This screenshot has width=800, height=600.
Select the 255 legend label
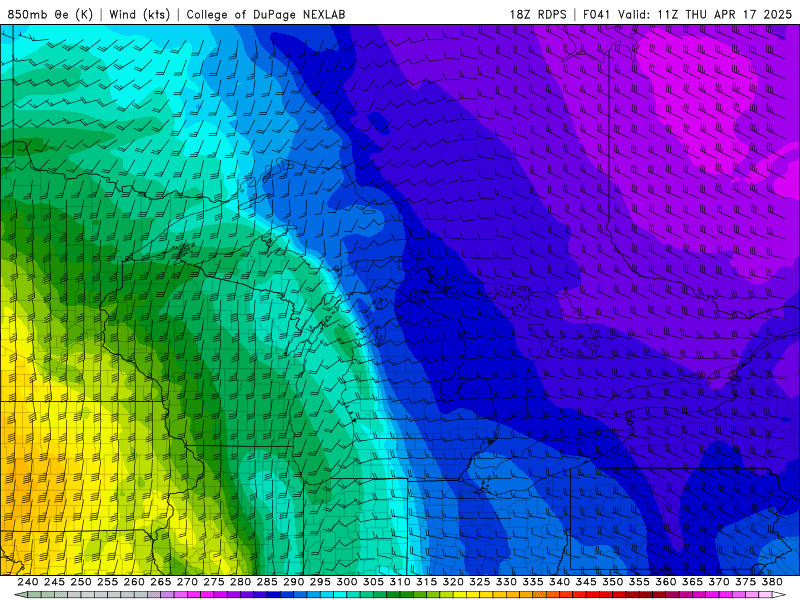coord(107,582)
